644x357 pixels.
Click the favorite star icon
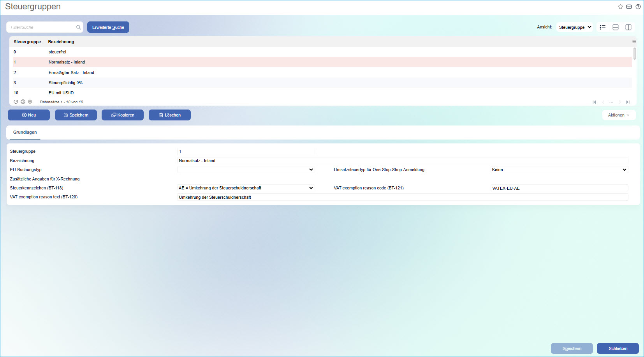tap(620, 7)
